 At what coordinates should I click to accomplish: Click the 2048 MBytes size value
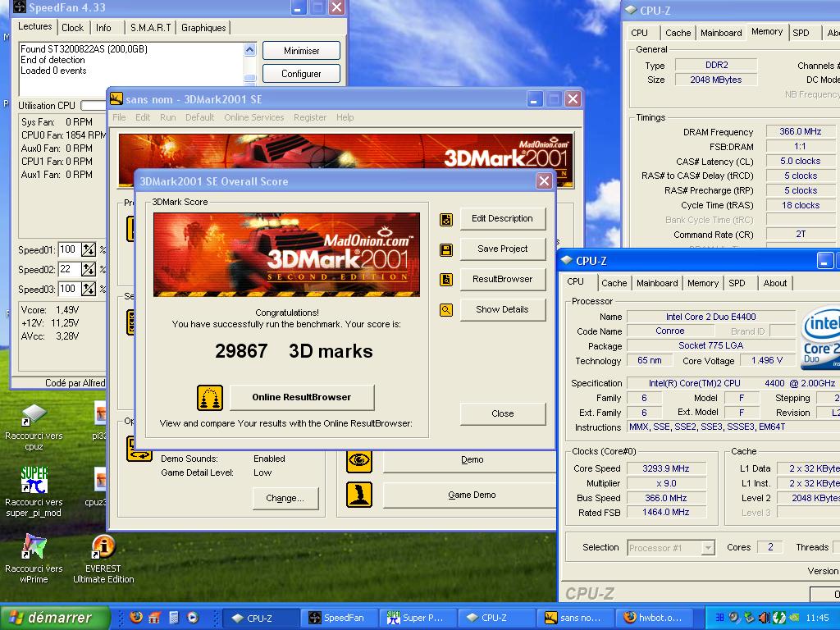715,80
